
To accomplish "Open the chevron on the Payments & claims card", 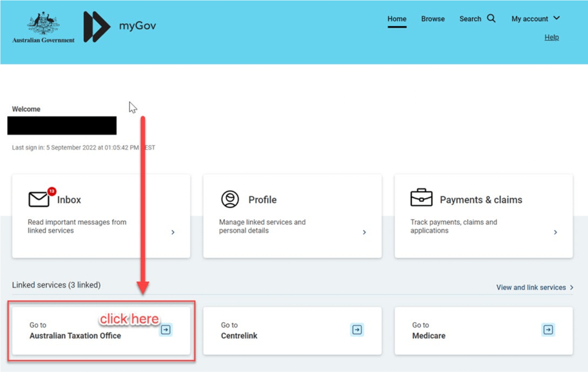I will pyautogui.click(x=556, y=232).
